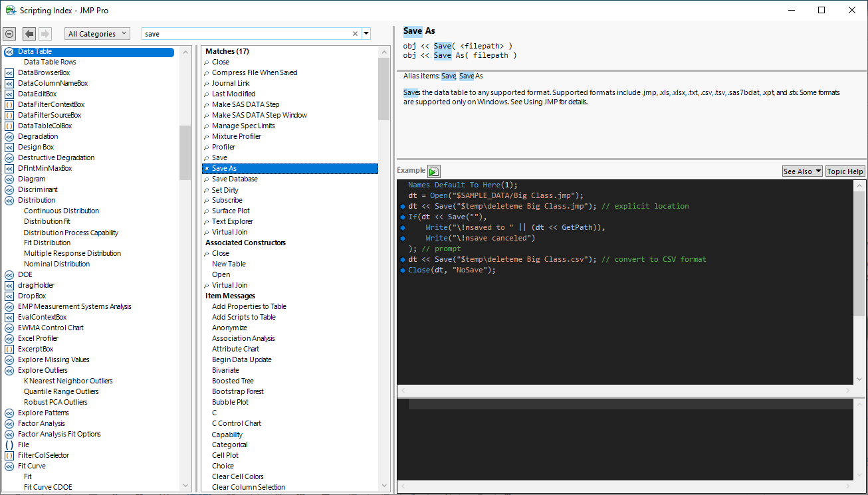Click the magnifier icon beside Virtual Join

(207, 232)
